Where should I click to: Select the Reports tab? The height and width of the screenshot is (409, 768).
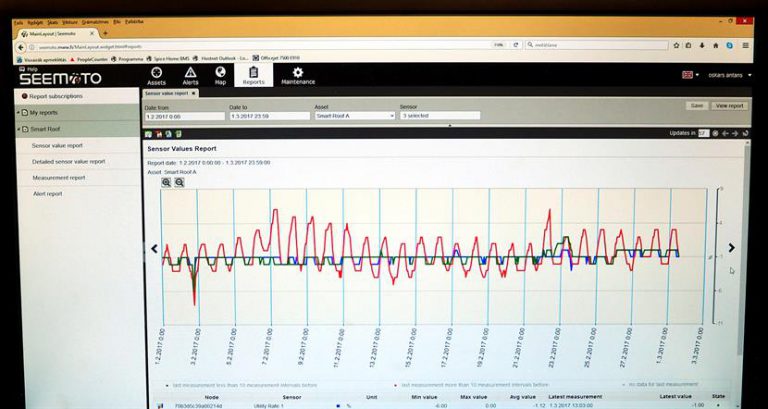pyautogui.click(x=254, y=75)
